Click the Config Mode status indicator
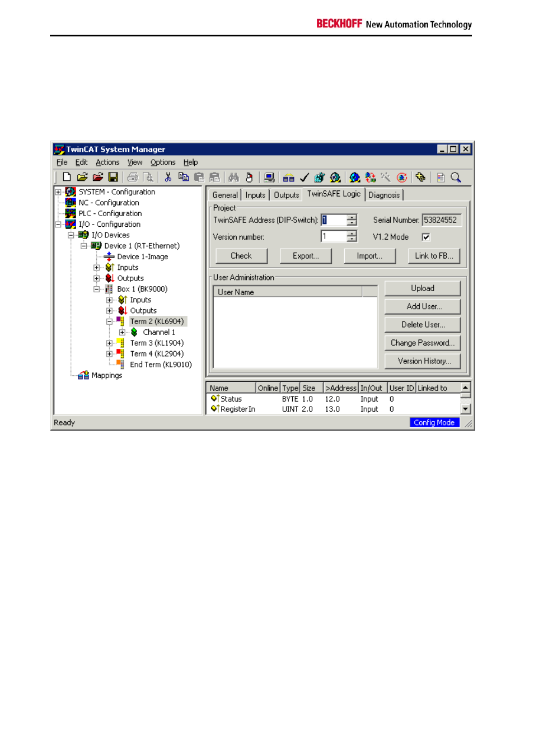534x756 pixels. (x=434, y=423)
